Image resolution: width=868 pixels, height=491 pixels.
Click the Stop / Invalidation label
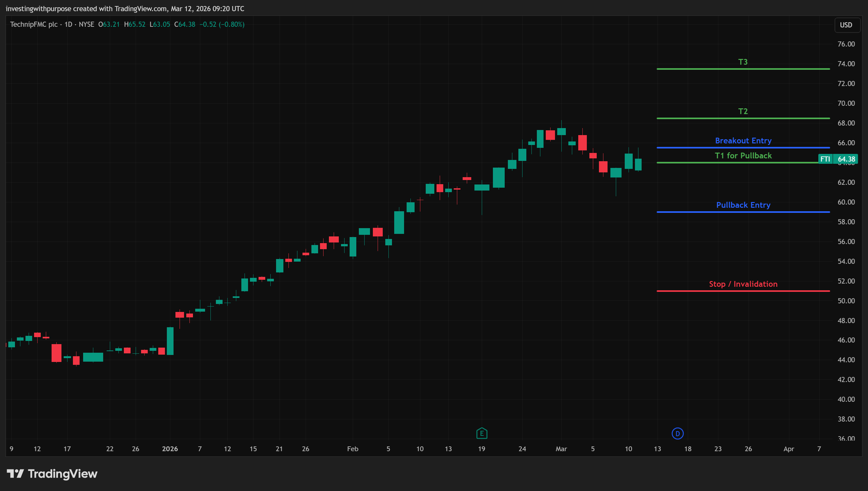tap(743, 284)
